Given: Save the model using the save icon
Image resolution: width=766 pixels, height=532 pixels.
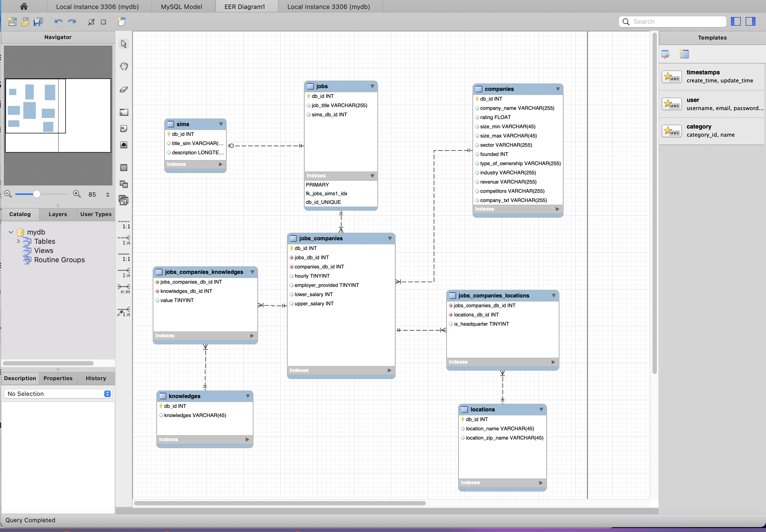Looking at the screenshot, I should (x=38, y=22).
